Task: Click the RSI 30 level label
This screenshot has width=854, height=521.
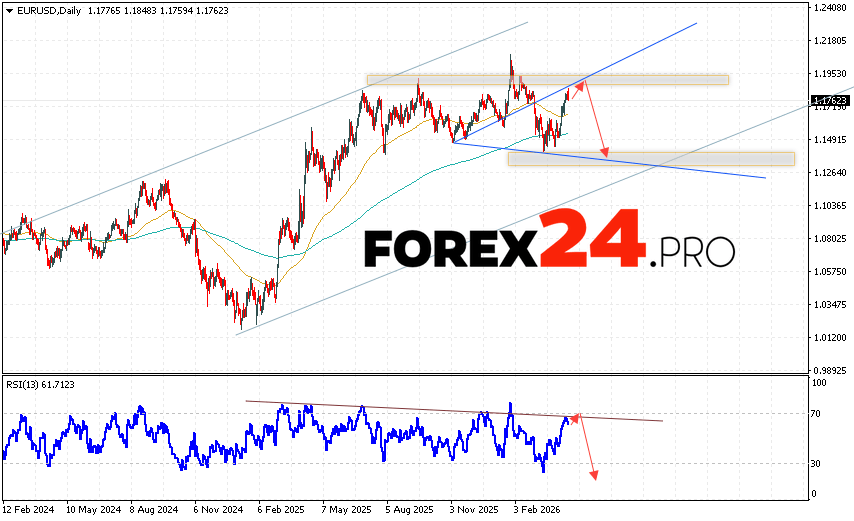Action: pyautogui.click(x=817, y=463)
